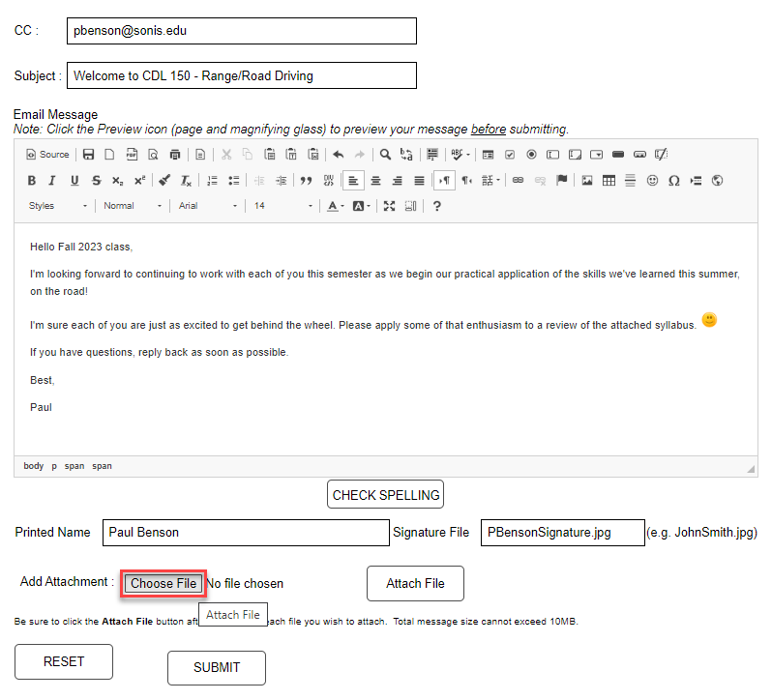The height and width of the screenshot is (700, 772).
Task: Open the font size 14 dropdown
Action: (283, 206)
